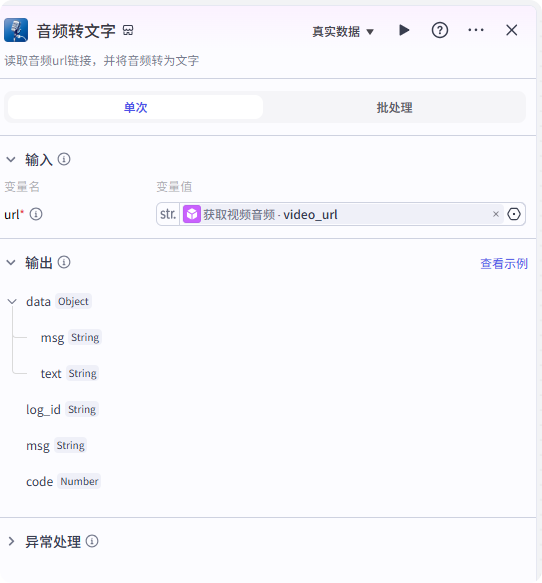Expand the 异常处理 section
Viewport: 542px width, 583px height.
tap(11, 541)
